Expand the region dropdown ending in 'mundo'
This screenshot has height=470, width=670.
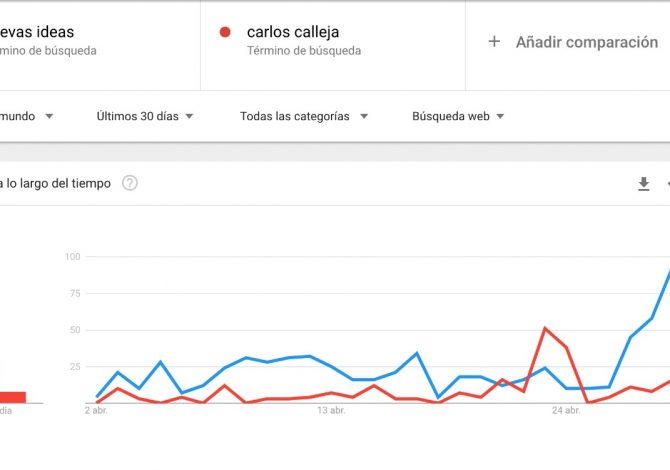tap(26, 116)
